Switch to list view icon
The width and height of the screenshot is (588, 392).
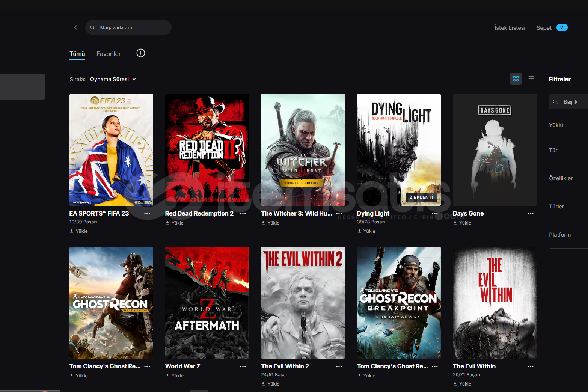[x=531, y=79]
